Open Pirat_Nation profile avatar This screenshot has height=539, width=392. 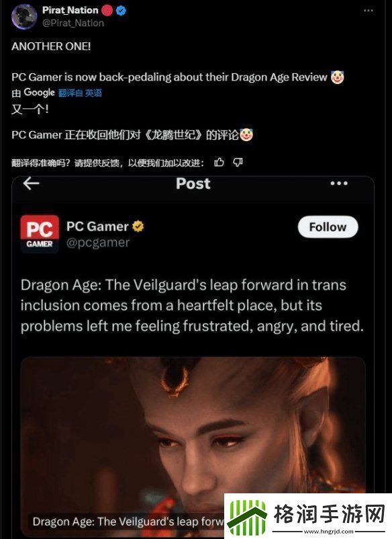click(24, 17)
